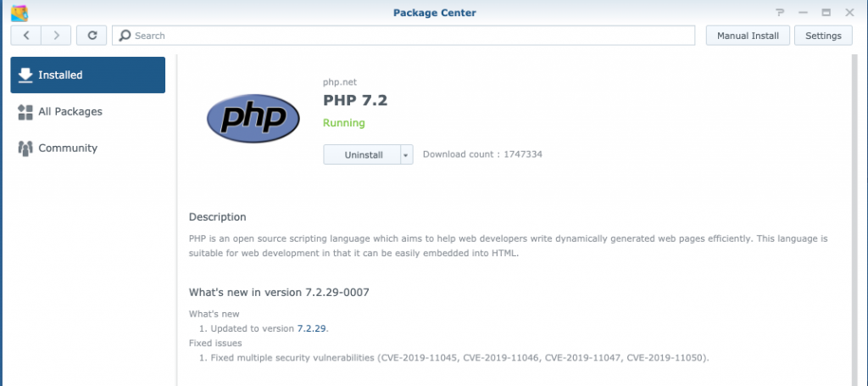The height and width of the screenshot is (386, 868).
Task: Minimize the Package Center window
Action: [x=804, y=13]
